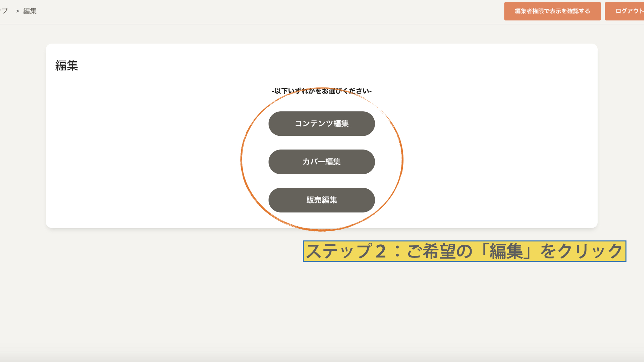Click ご希望の text inside the yellow banner
644x362 pixels.
click(440, 251)
